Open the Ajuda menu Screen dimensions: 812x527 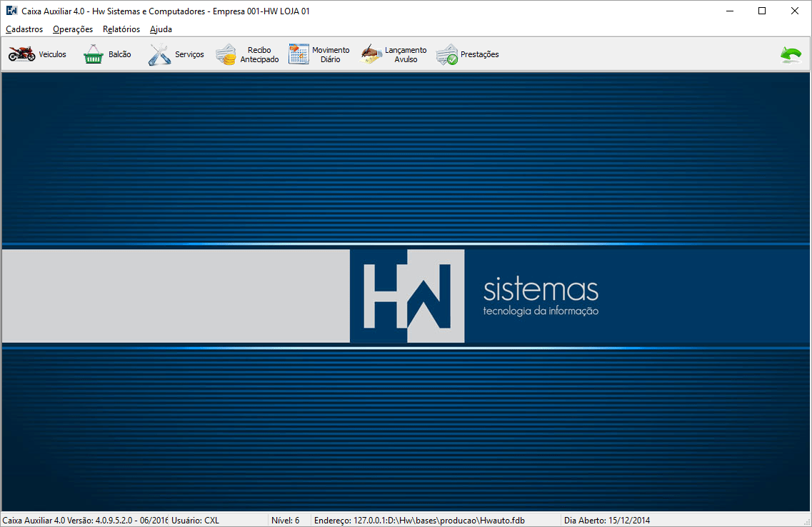161,29
